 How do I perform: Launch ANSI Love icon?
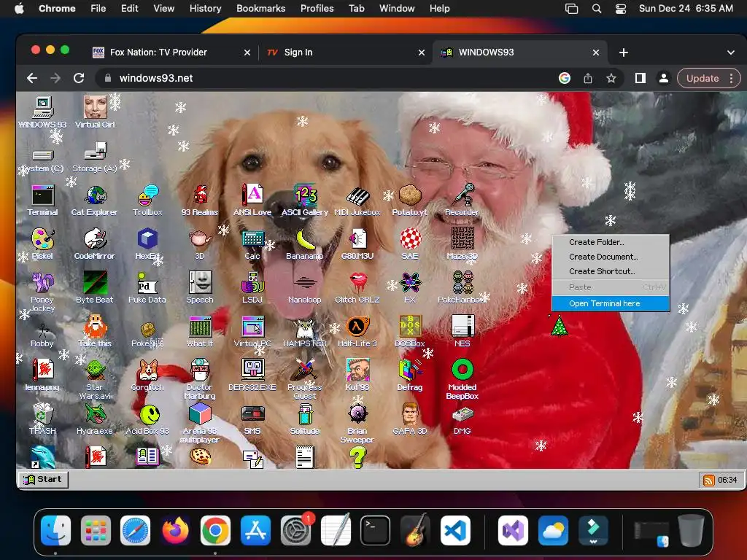252,200
